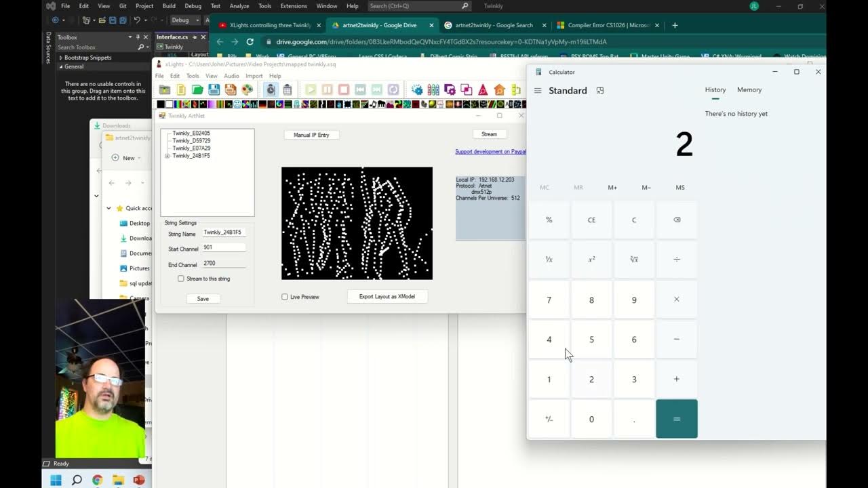Click Chrome's reload page icon
Viewport: 868px width, 488px height.
point(250,41)
